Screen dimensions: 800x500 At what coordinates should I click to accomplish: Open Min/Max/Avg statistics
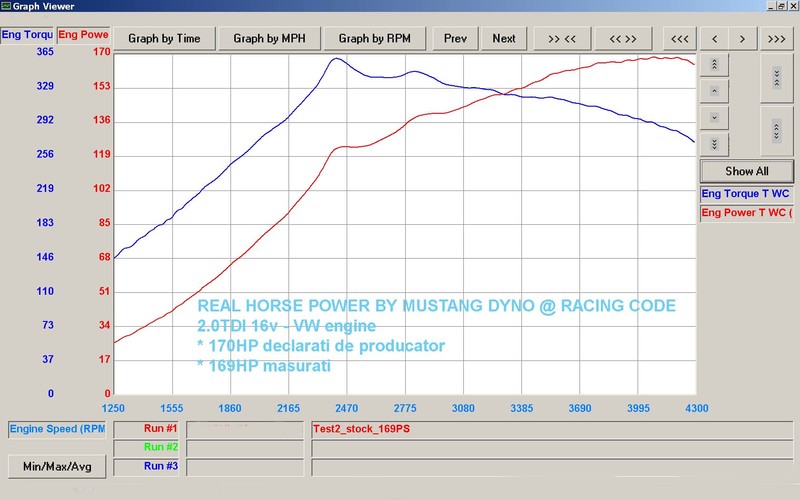tap(57, 466)
